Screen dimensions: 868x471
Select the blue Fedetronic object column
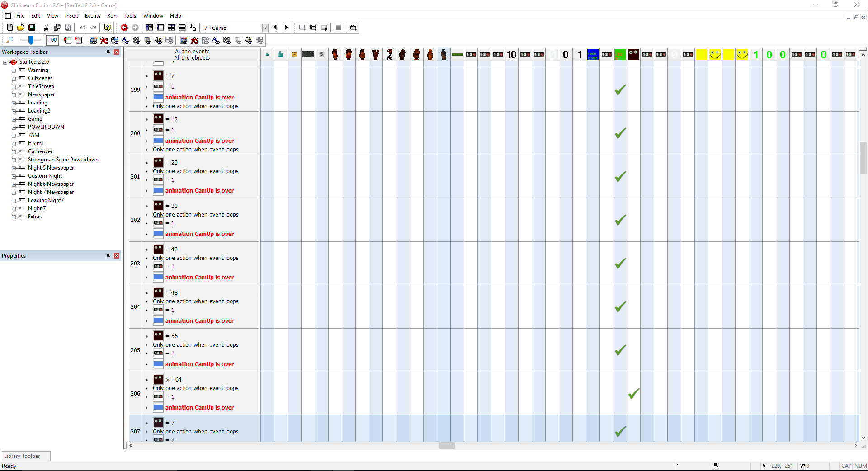[593, 55]
